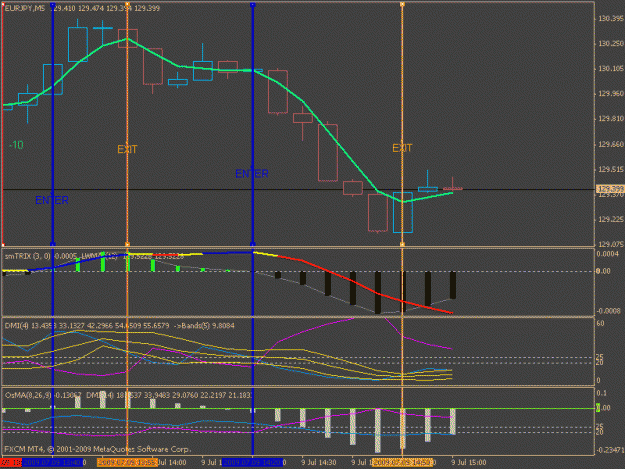Click the second ENTER label near chart center
Screen dimensions: 625x469
252,174
